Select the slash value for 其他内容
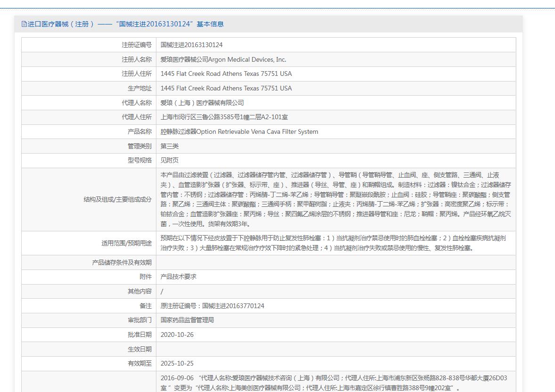This screenshot has width=555, height=392. click(x=162, y=292)
